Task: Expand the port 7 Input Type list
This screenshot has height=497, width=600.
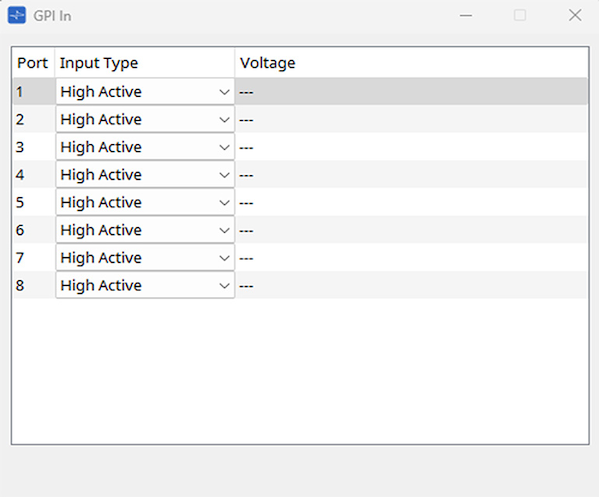Action: (145, 258)
